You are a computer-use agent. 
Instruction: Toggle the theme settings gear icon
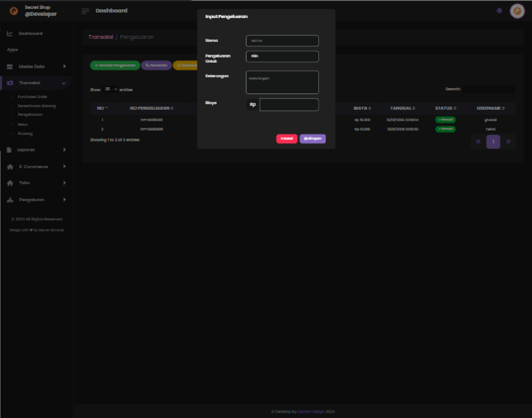(x=499, y=11)
